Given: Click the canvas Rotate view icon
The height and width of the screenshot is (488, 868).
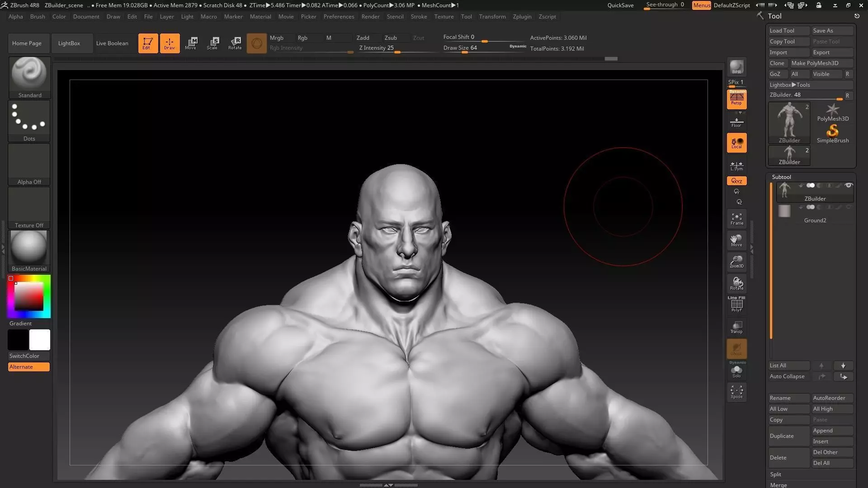Looking at the screenshot, I should (736, 284).
